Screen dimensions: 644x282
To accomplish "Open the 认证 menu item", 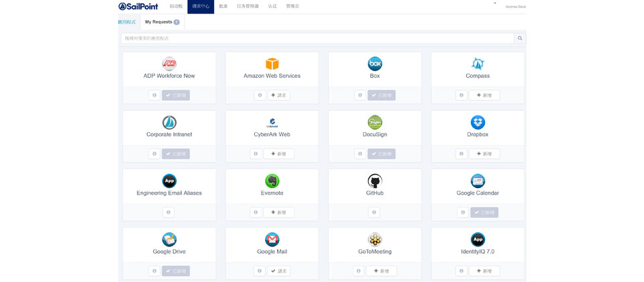I will pyautogui.click(x=272, y=6).
